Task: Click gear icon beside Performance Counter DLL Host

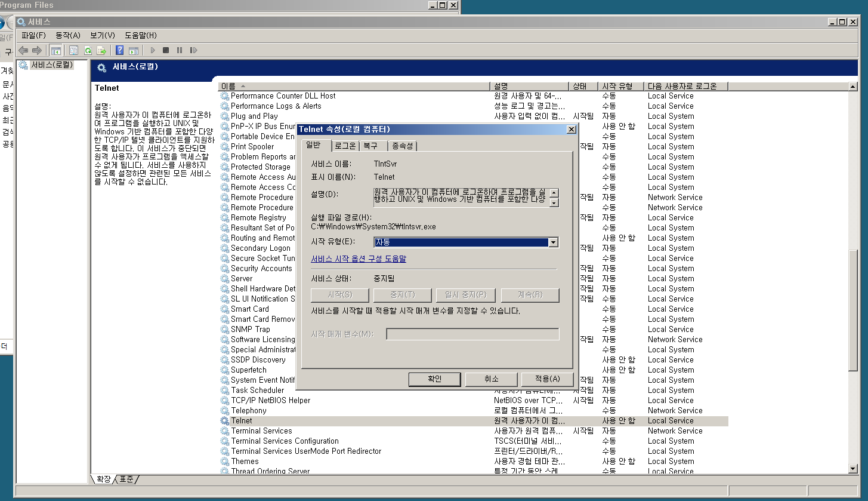Action: (x=225, y=96)
